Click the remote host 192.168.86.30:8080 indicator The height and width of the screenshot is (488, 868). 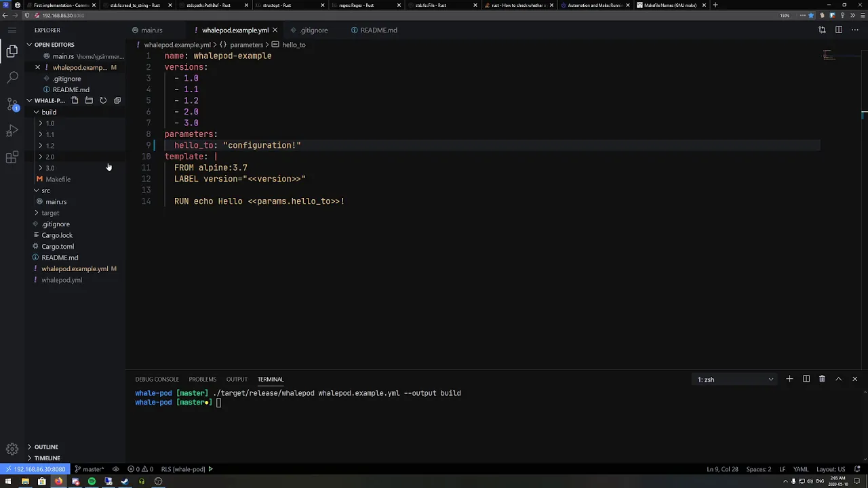click(x=35, y=469)
